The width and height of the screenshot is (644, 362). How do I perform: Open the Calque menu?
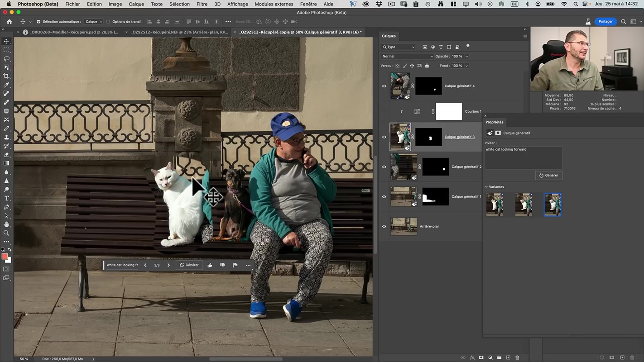tap(136, 4)
